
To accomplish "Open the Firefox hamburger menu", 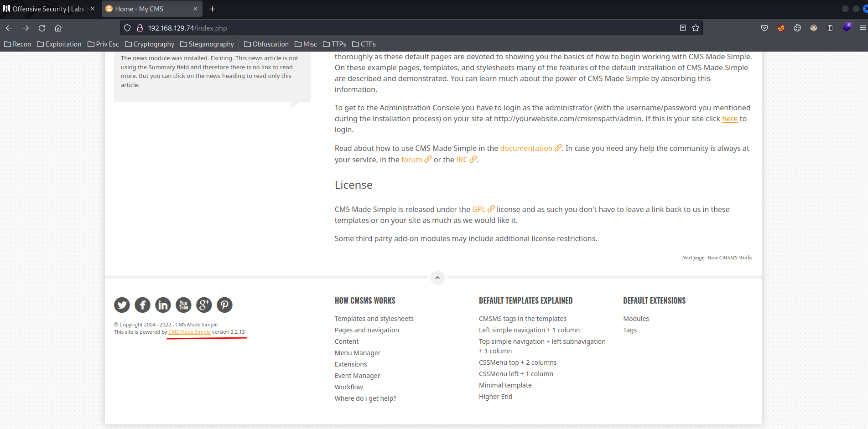I will [x=863, y=28].
